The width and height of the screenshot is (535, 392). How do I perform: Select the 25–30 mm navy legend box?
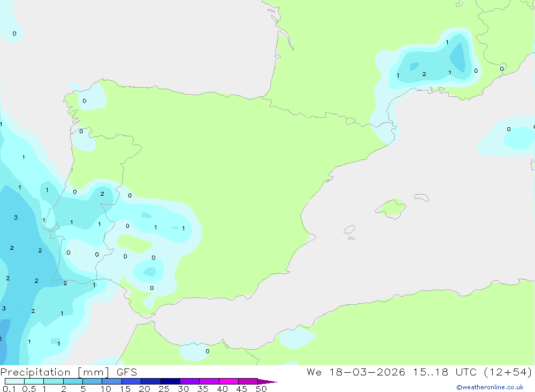coord(170,381)
